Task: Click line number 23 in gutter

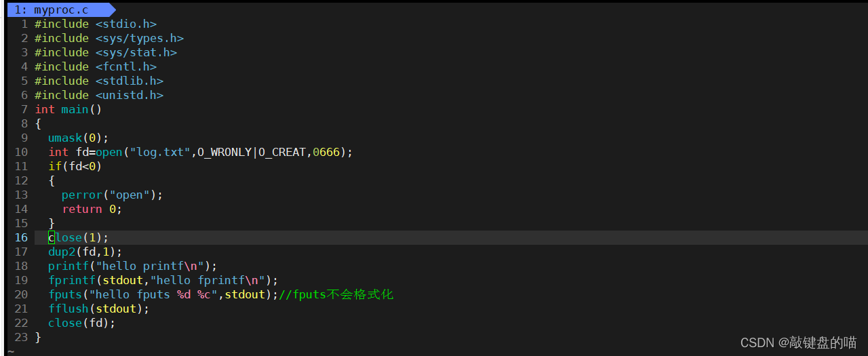Action: tap(21, 338)
